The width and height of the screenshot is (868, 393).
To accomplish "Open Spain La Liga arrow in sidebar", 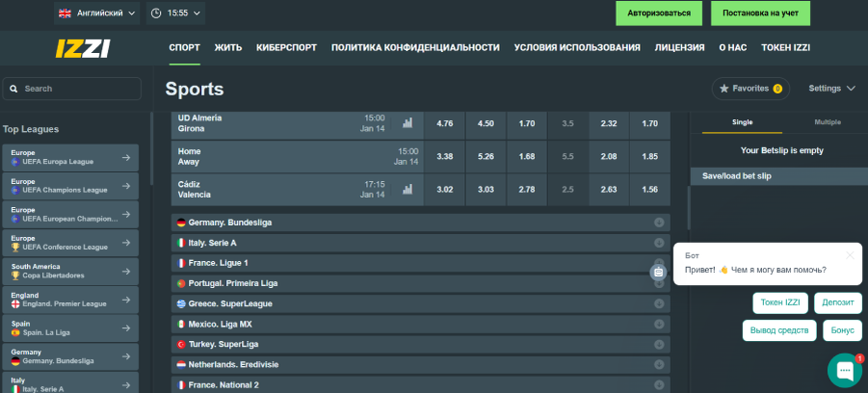I will pyautogui.click(x=126, y=328).
